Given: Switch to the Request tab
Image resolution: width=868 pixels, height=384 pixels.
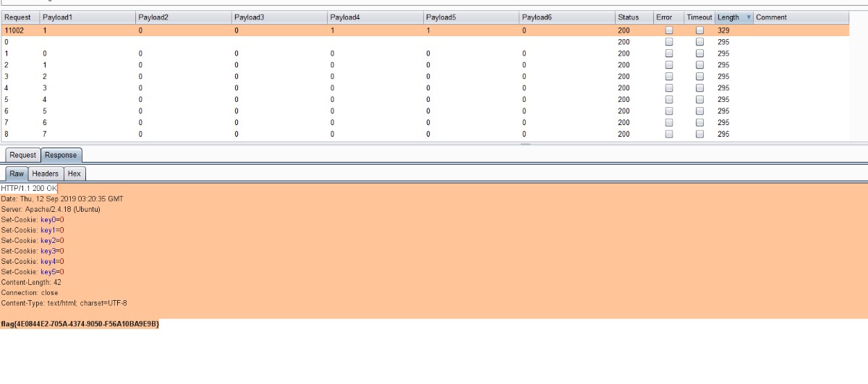Looking at the screenshot, I should 22,155.
